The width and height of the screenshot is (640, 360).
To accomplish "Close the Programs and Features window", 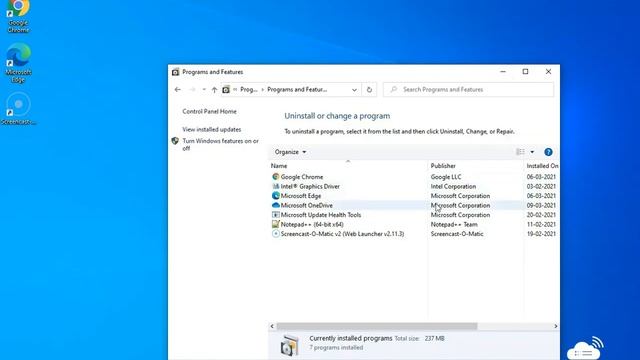I will [548, 71].
